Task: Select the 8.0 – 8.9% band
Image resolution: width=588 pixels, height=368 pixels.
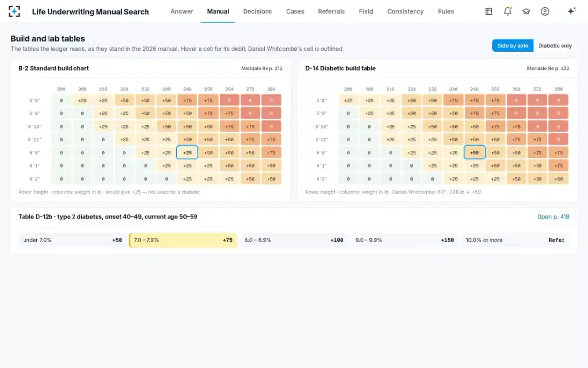Action: coord(294,240)
